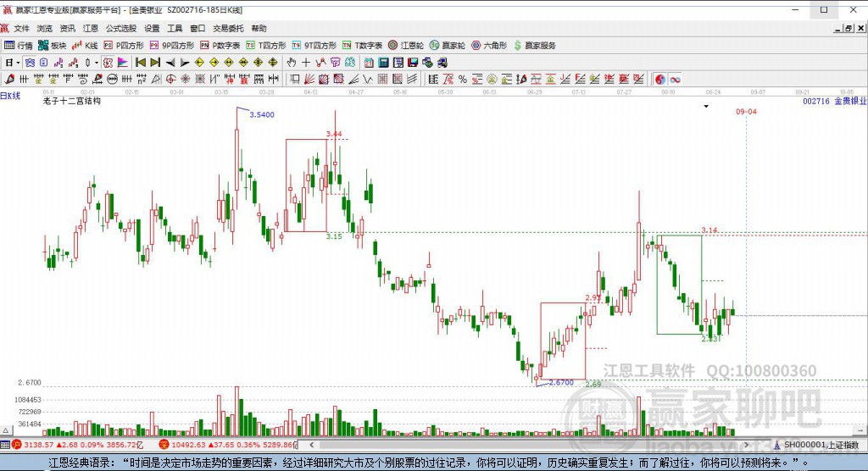
Task: Open the 9T四方形 tool
Action: (x=314, y=46)
